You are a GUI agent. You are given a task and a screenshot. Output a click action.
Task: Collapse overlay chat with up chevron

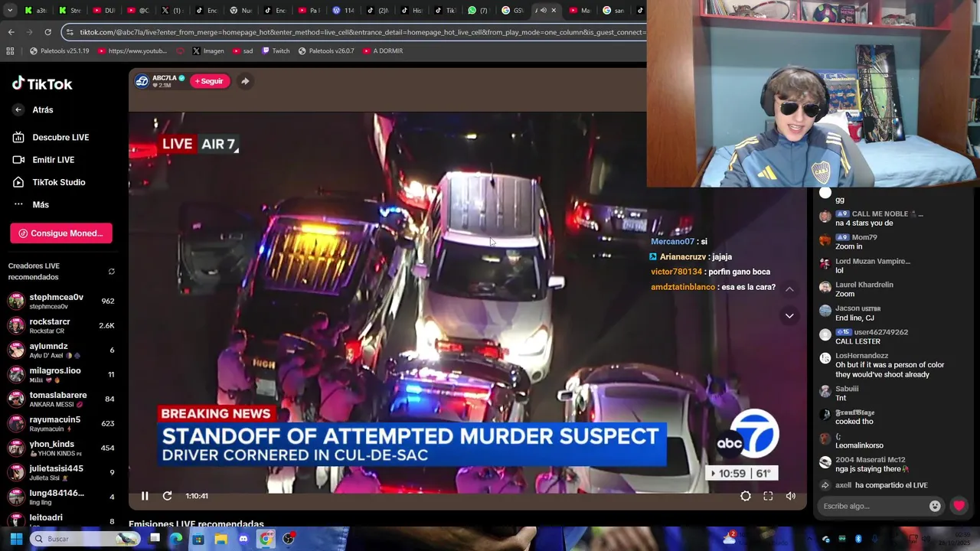coord(789,289)
